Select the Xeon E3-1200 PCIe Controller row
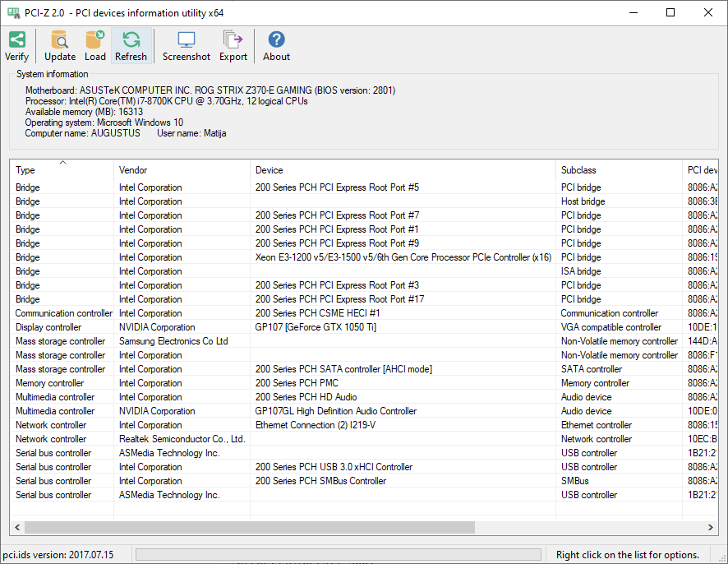 364,257
